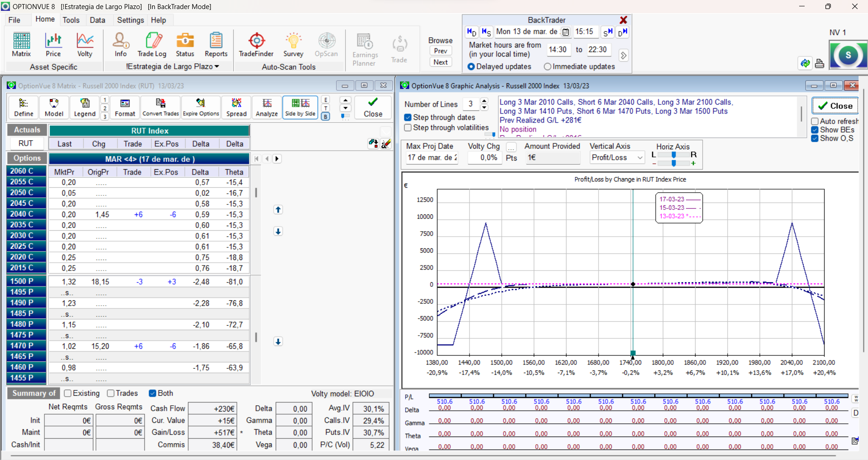Screen dimensions: 868x460
Task: Check the Trades summary option
Action: coord(110,394)
